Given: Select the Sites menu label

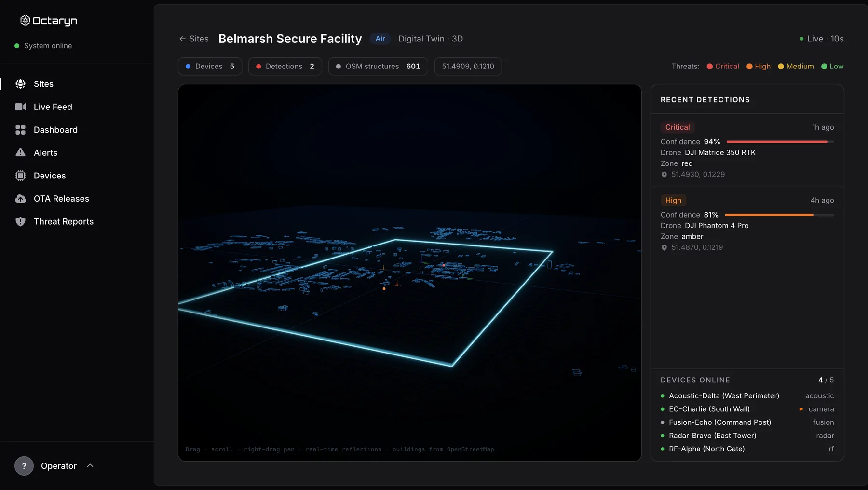Looking at the screenshot, I should coord(43,84).
